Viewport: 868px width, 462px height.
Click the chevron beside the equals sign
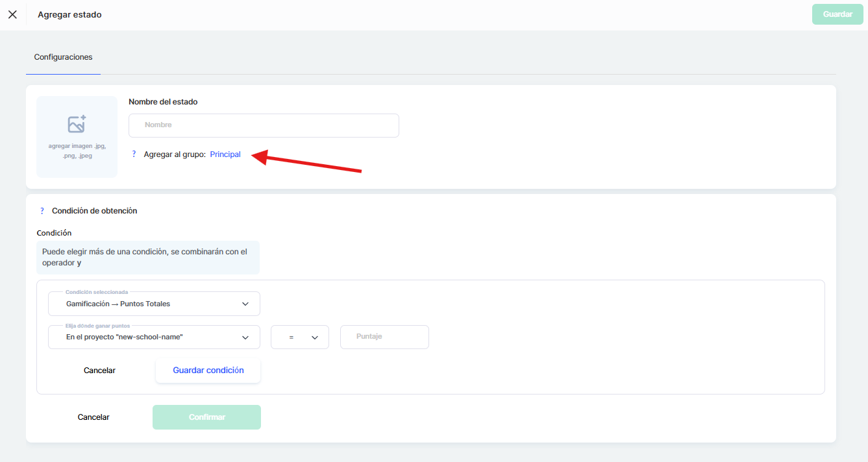[x=315, y=337]
